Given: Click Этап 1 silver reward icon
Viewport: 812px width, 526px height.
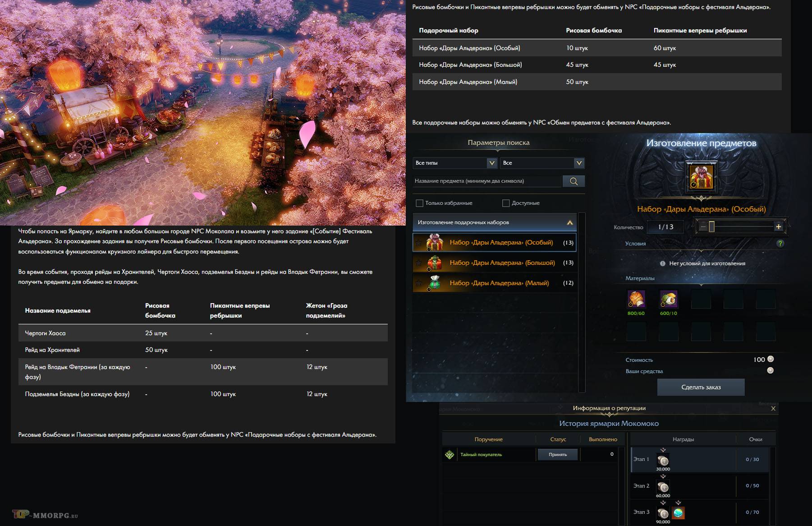Looking at the screenshot, I should click(663, 461).
